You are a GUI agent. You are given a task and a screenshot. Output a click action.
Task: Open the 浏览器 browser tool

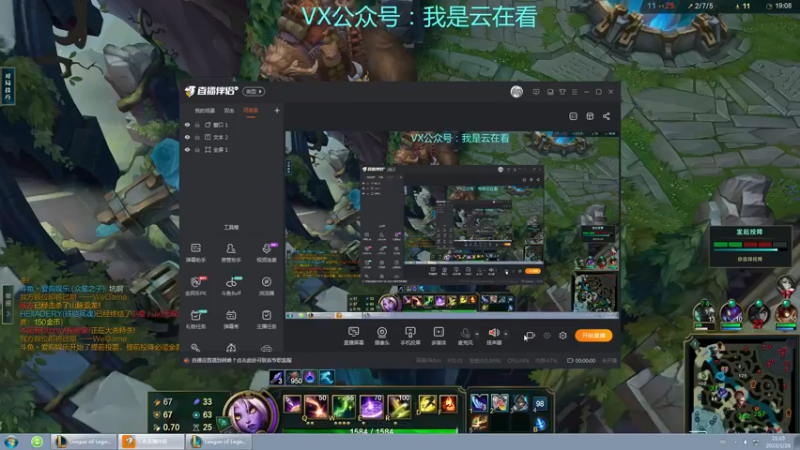(x=266, y=286)
